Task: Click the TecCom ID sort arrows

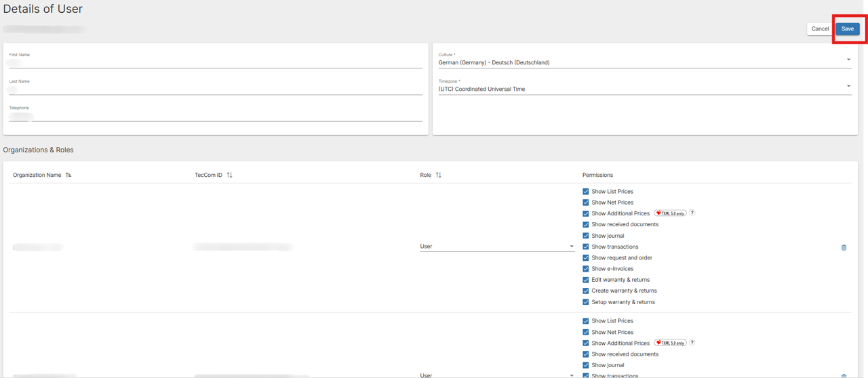Action: click(x=229, y=175)
